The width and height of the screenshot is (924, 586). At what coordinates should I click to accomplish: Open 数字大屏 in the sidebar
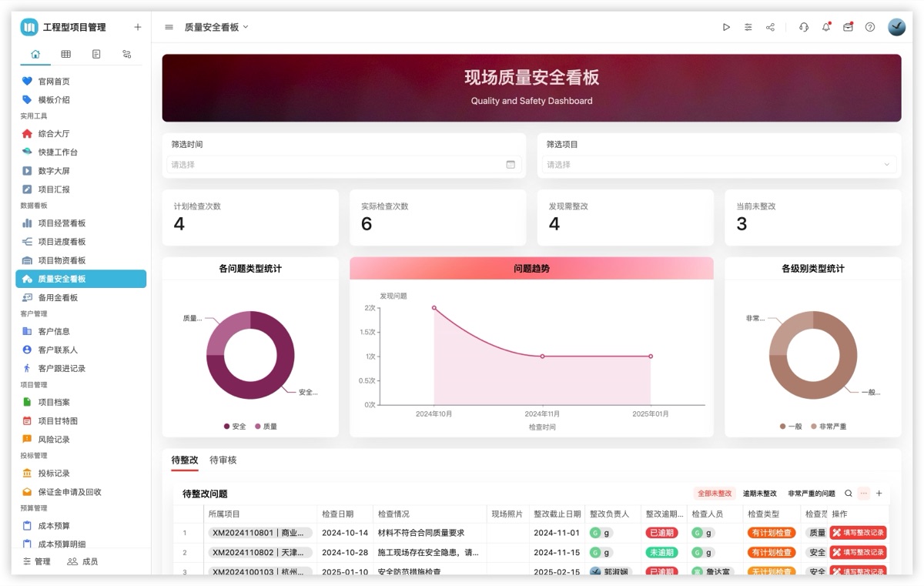click(81, 170)
